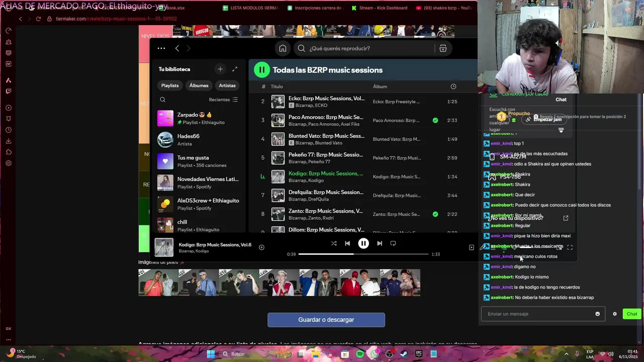The height and width of the screenshot is (362, 644).
Task: Toggle saved checkmark on Paco Amoroso track
Action: pos(435,120)
